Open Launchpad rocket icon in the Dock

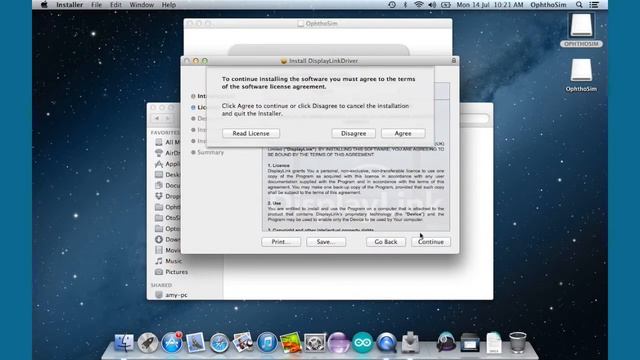tap(148, 342)
